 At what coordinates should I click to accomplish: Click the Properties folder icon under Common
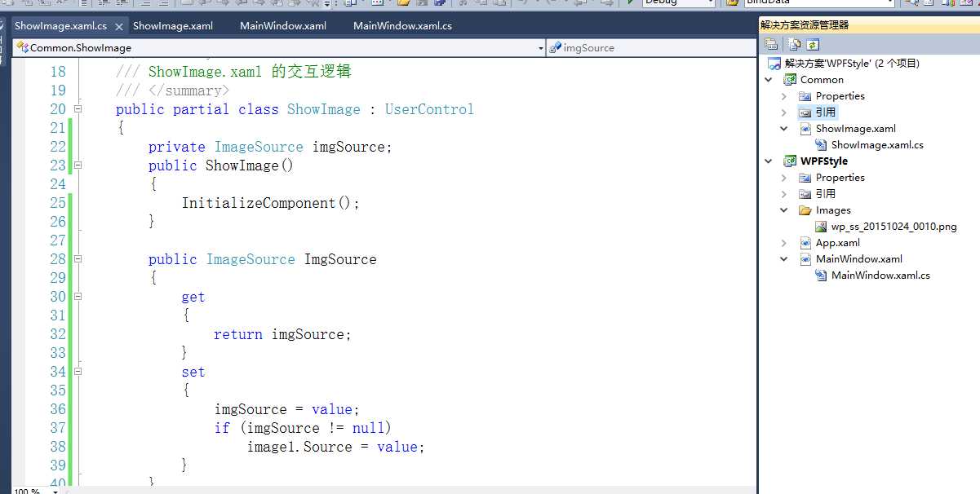[805, 95]
